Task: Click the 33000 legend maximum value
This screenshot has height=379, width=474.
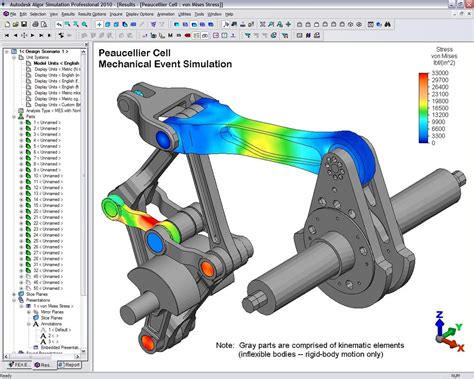Action: (x=440, y=73)
